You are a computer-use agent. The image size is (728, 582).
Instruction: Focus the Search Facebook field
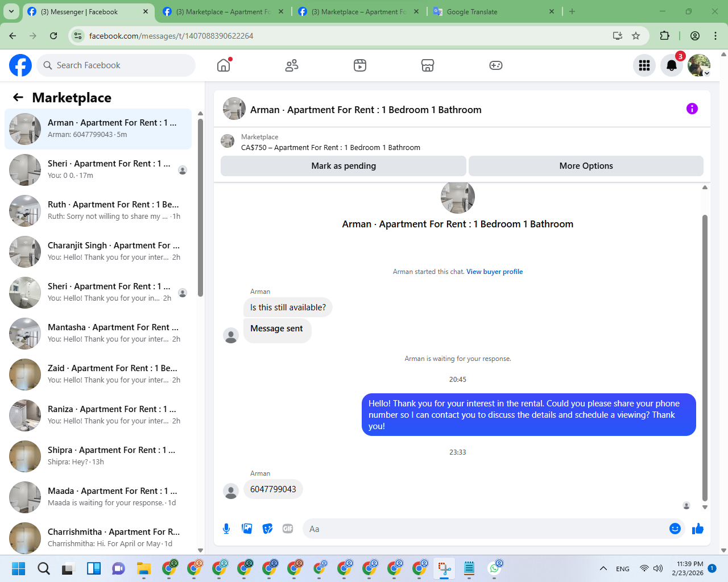tap(116, 65)
